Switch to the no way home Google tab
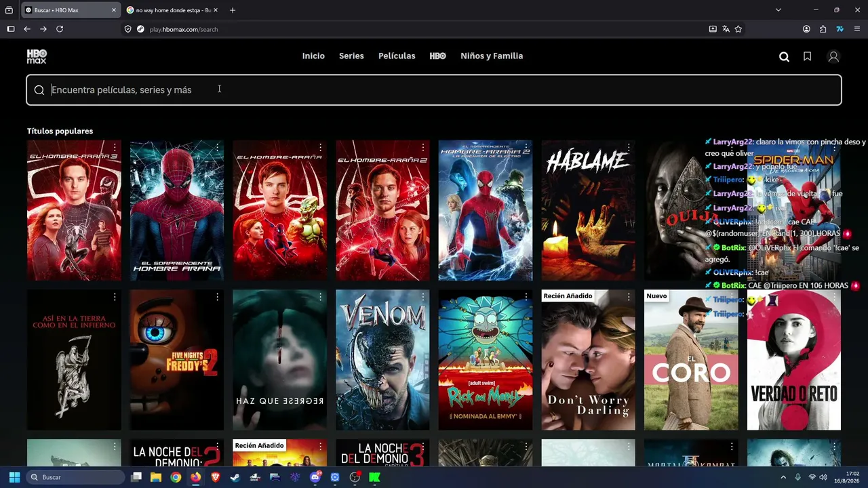Screen dimensions: 868x488 click(173, 10)
